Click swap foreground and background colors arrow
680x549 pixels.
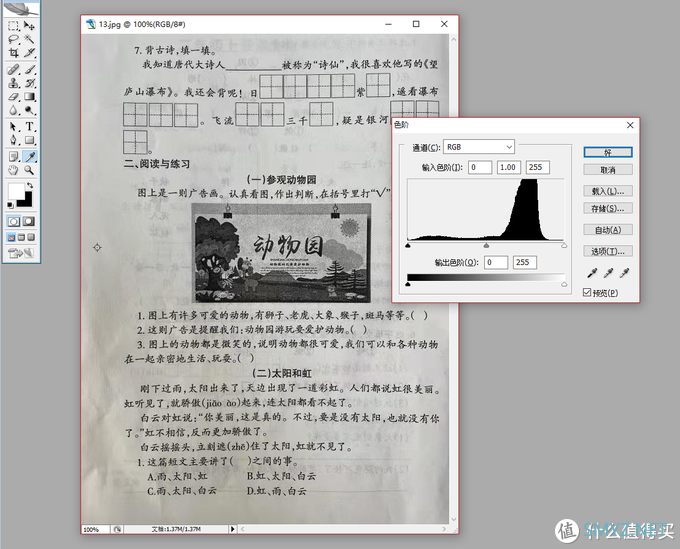point(29,186)
